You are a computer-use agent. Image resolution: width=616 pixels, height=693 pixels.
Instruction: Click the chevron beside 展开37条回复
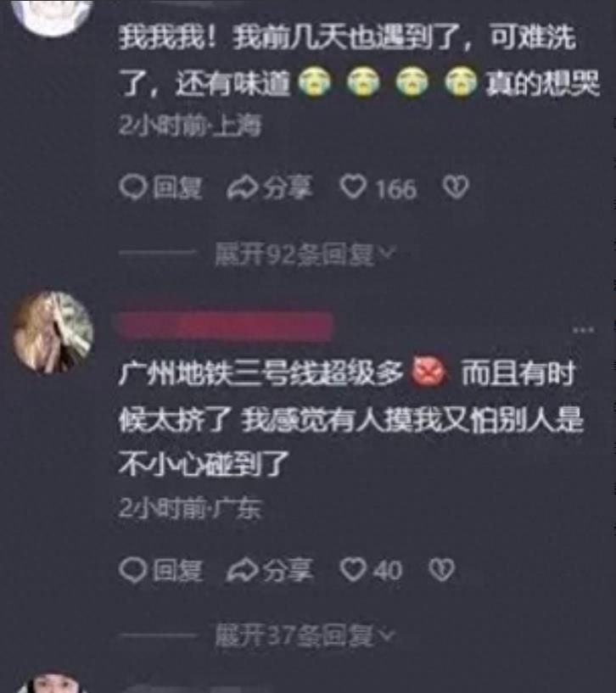coord(387,634)
